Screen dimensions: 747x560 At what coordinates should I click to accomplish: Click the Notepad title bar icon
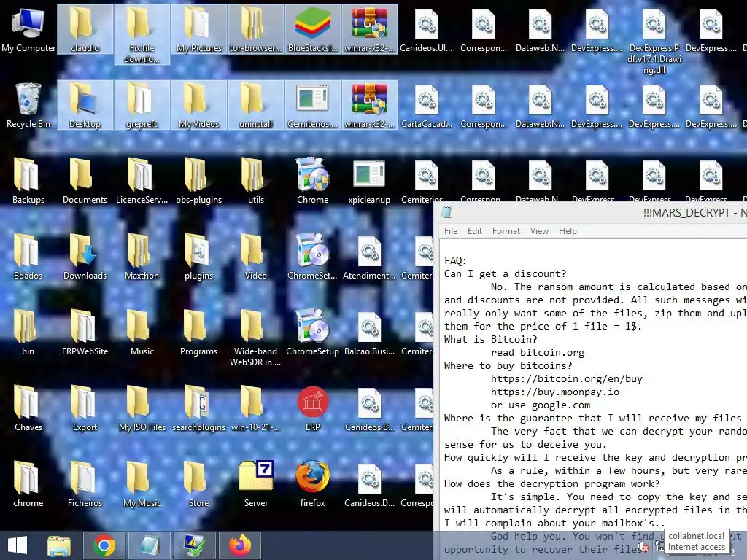coord(446,212)
